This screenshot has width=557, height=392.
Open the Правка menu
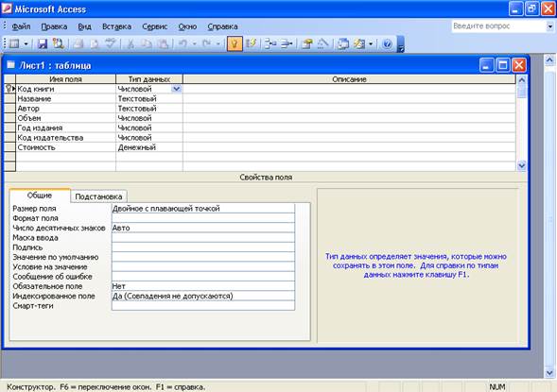click(x=54, y=26)
